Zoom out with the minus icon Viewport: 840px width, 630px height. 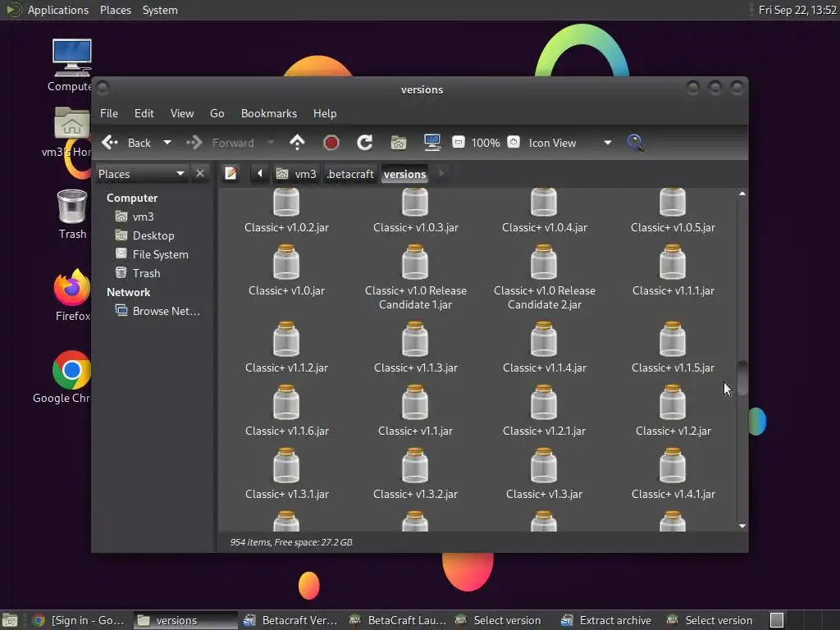point(458,143)
